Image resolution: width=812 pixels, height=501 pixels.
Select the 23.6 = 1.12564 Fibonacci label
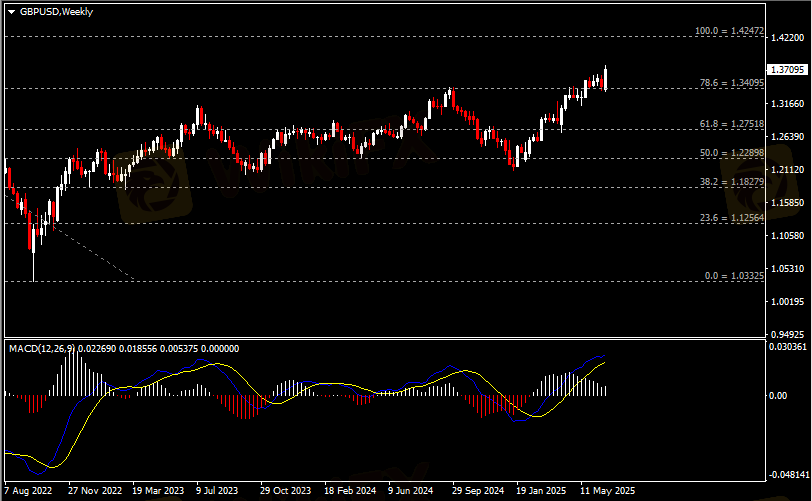click(732, 218)
